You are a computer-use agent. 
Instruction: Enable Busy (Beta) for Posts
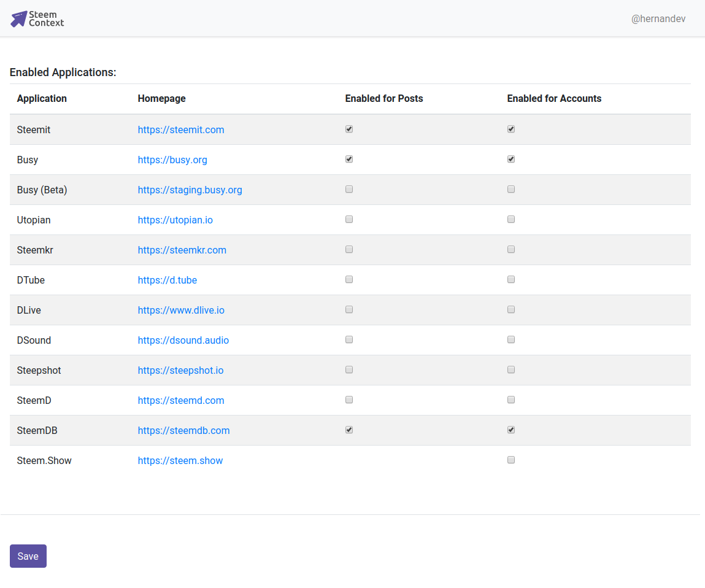coord(349,190)
